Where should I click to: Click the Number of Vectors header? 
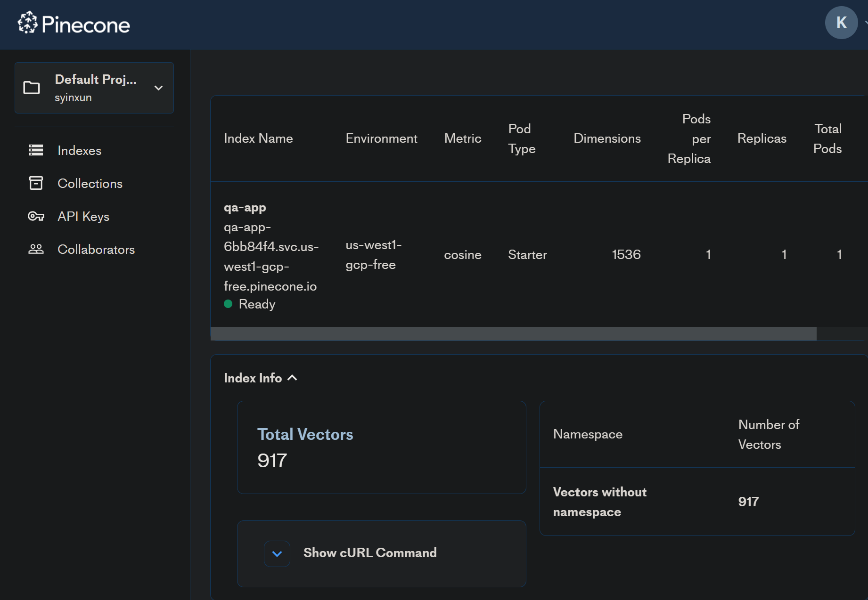pos(769,434)
